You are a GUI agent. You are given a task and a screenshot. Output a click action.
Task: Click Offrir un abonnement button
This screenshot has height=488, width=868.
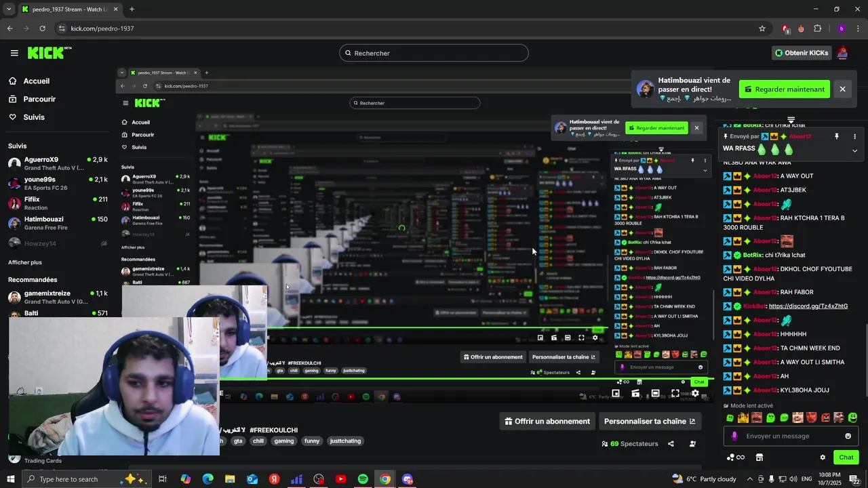coord(547,421)
